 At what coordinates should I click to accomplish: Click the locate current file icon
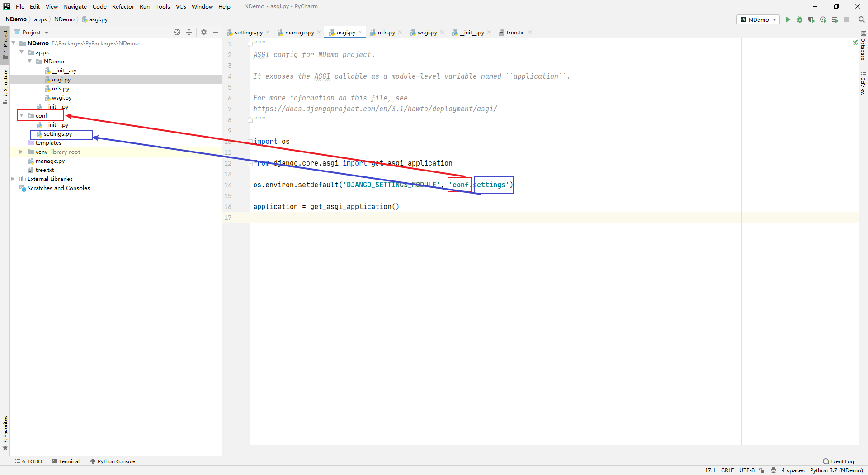[177, 32]
